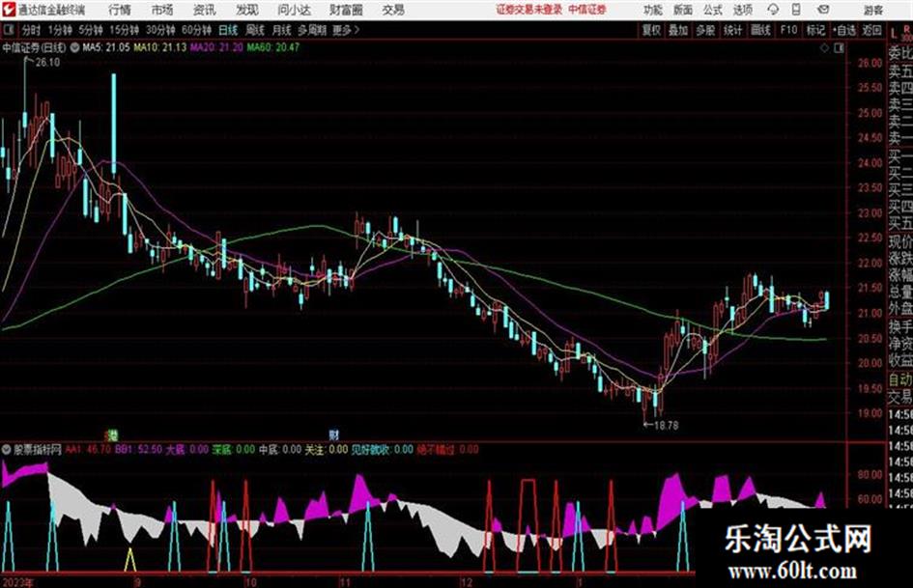Open the 公式 menu
913x588 pixels.
[713, 10]
